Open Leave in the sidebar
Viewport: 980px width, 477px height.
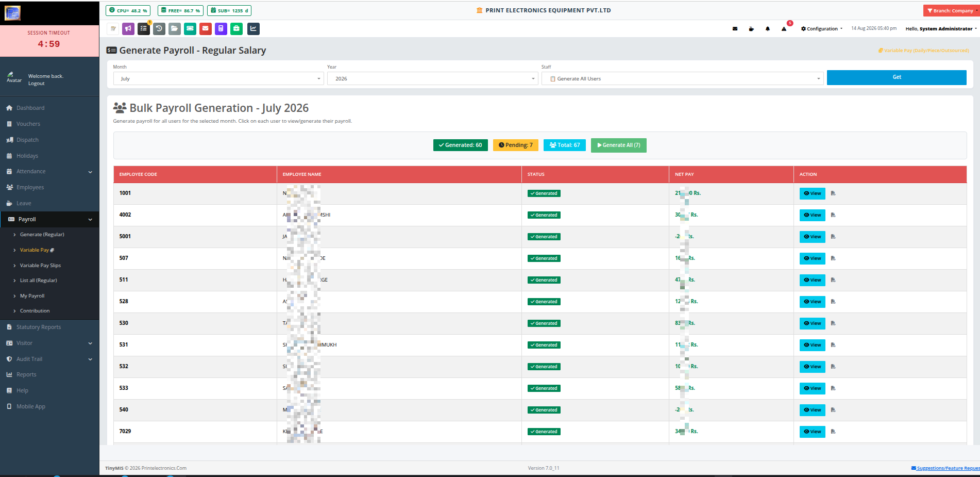coord(24,203)
